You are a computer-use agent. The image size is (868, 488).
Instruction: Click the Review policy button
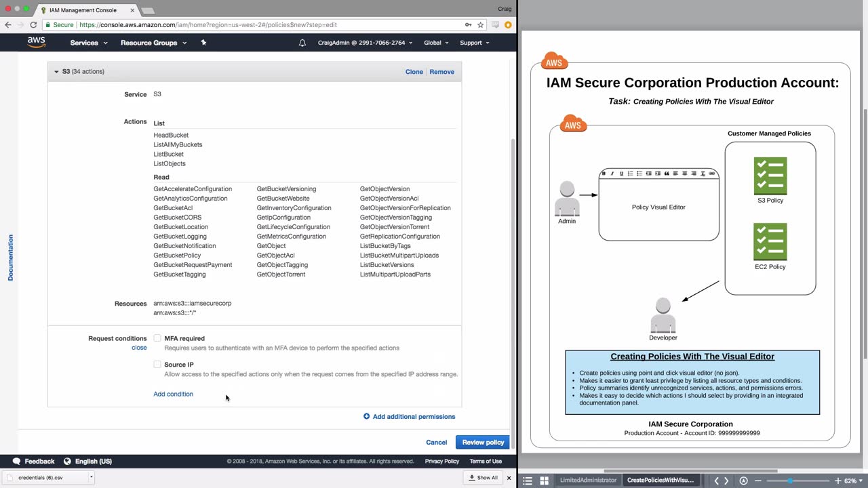point(483,443)
